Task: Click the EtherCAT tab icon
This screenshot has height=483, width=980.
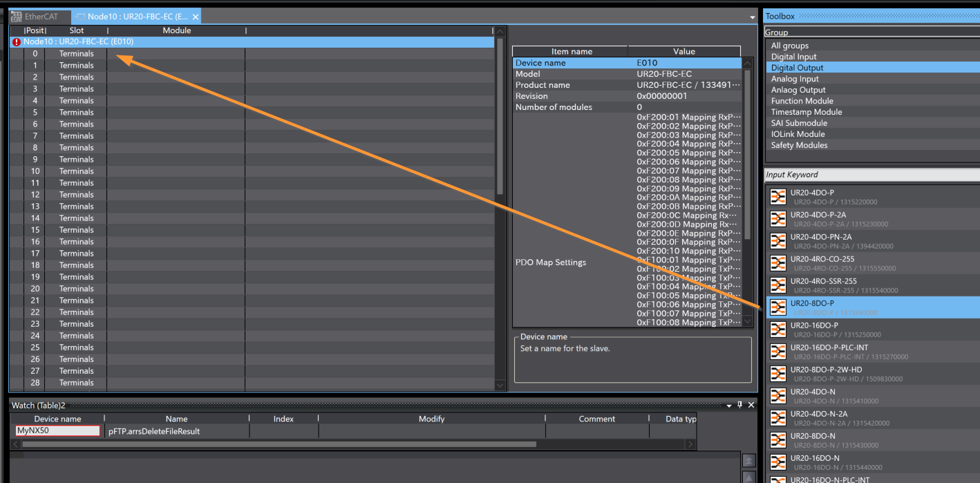Action: click(x=17, y=17)
